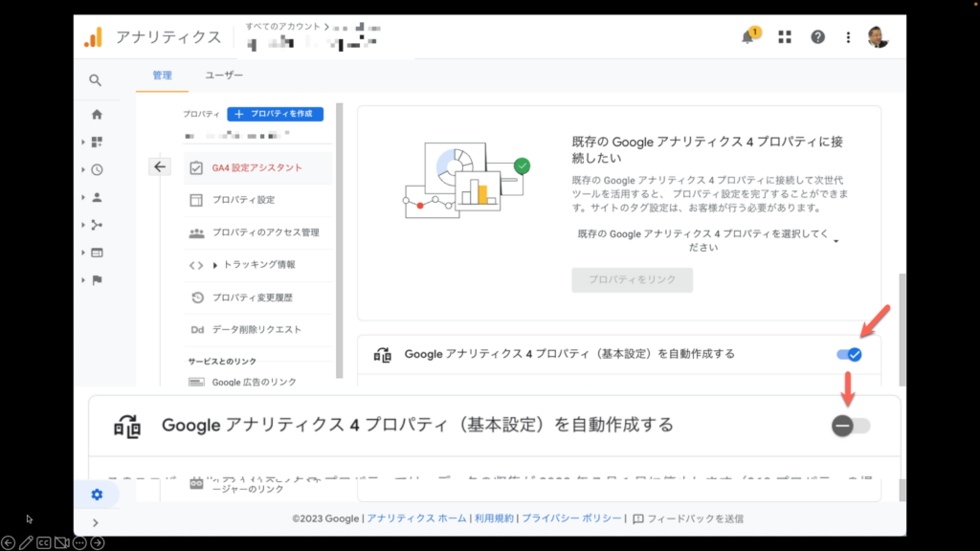
Task: Select プロパティ変更履歴 menu item
Action: pos(257,298)
